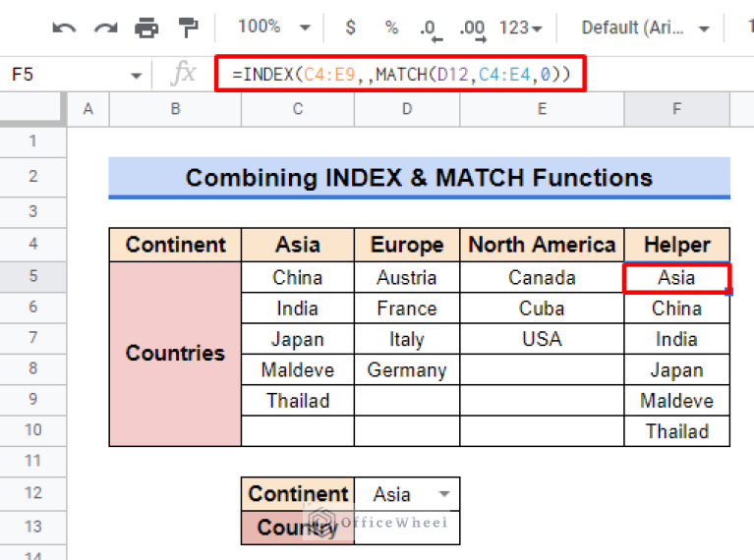Select row 12 header
The image size is (754, 560).
pos(32,493)
